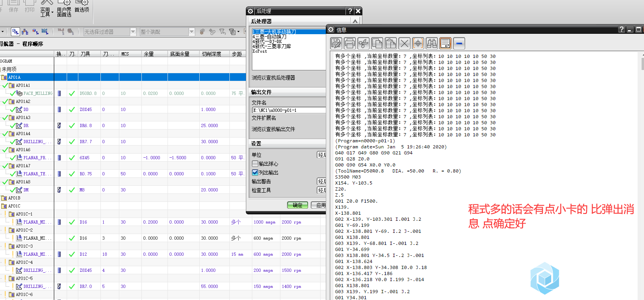Click the MCS column header
Screen dimensions: 644x300
click(131, 54)
